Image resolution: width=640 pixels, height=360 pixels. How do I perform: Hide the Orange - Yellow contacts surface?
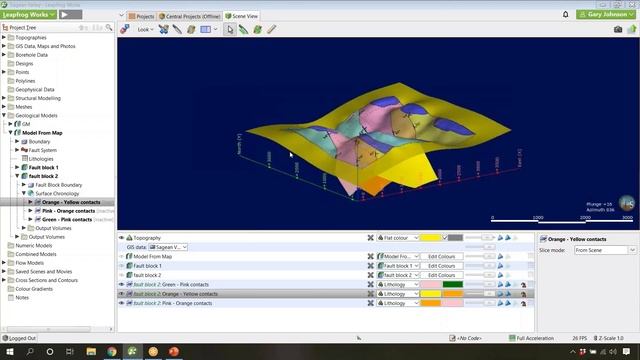121,294
